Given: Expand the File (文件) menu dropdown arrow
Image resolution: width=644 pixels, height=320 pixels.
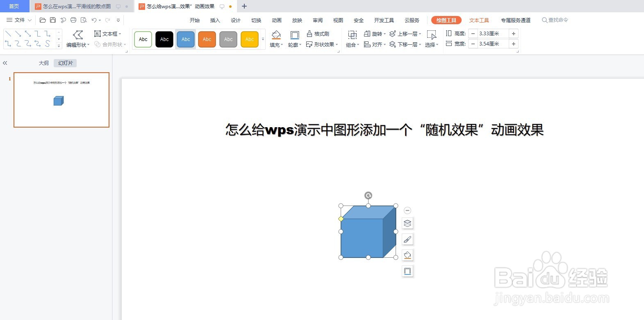Looking at the screenshot, I should [x=30, y=20].
